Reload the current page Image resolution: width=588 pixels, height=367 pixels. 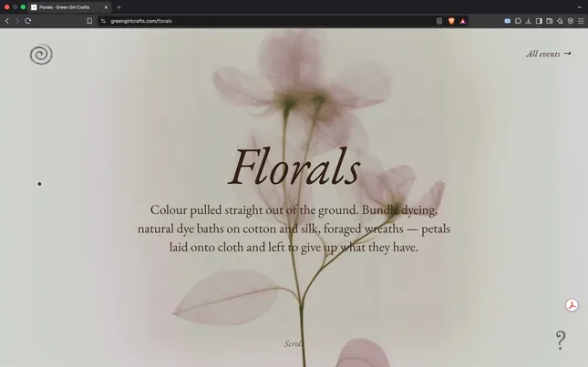(27, 21)
